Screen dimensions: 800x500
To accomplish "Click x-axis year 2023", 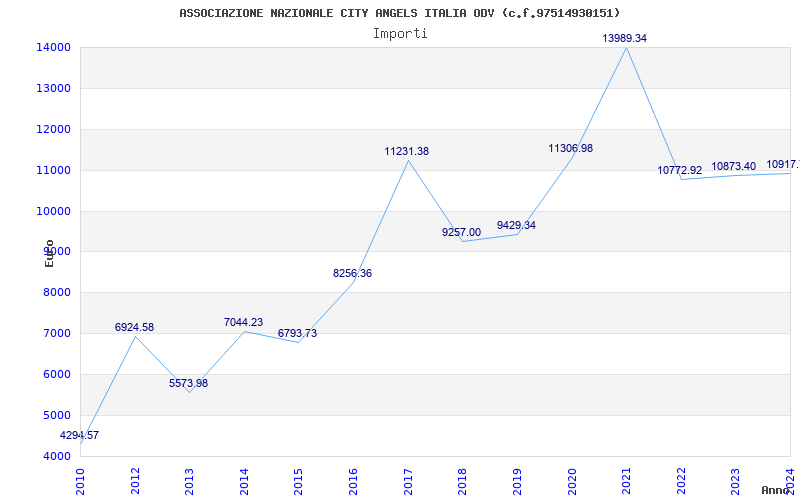I will pos(736,482).
